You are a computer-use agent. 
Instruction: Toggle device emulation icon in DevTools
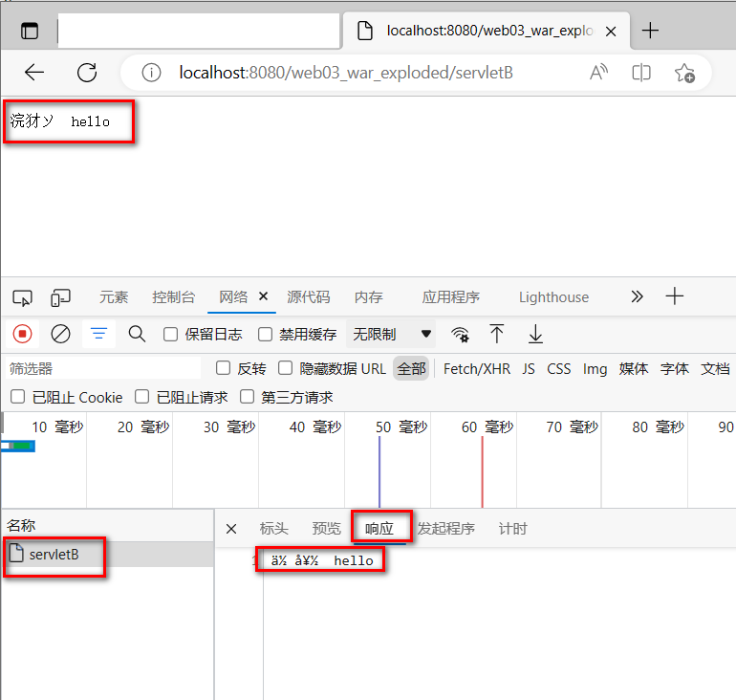click(61, 297)
